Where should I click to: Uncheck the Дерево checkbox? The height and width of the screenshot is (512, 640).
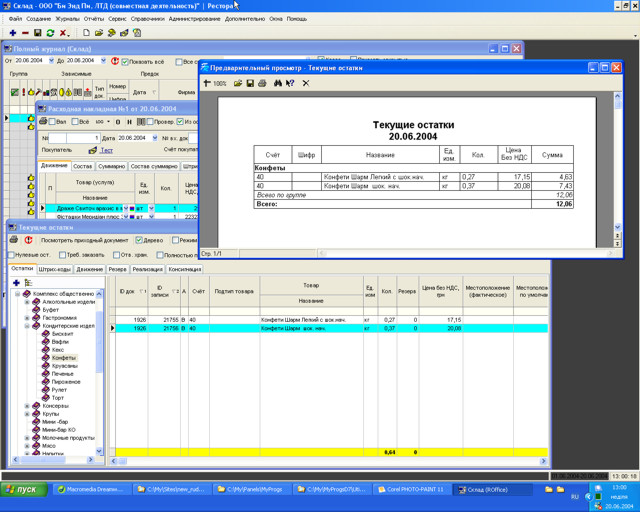(140, 240)
